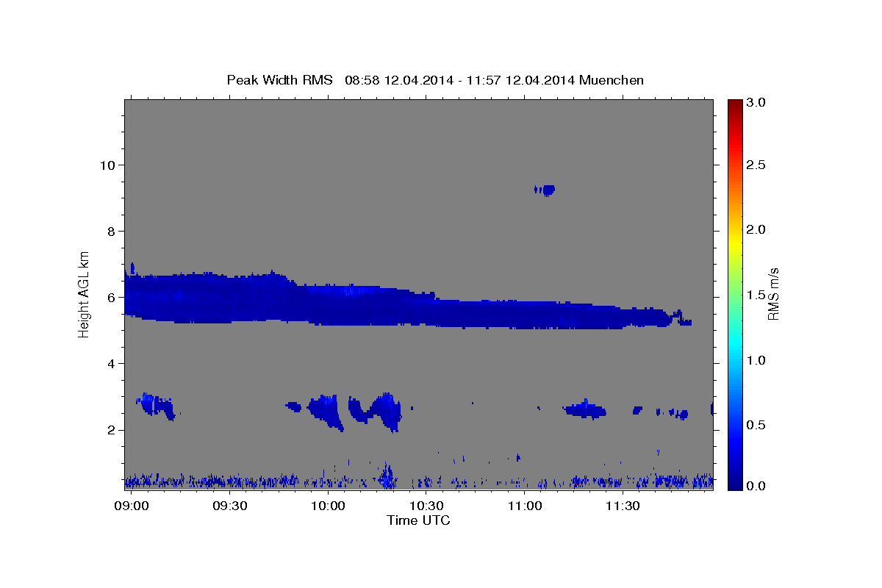
Task: Click the 10:00 time tick label
Action: click(328, 506)
